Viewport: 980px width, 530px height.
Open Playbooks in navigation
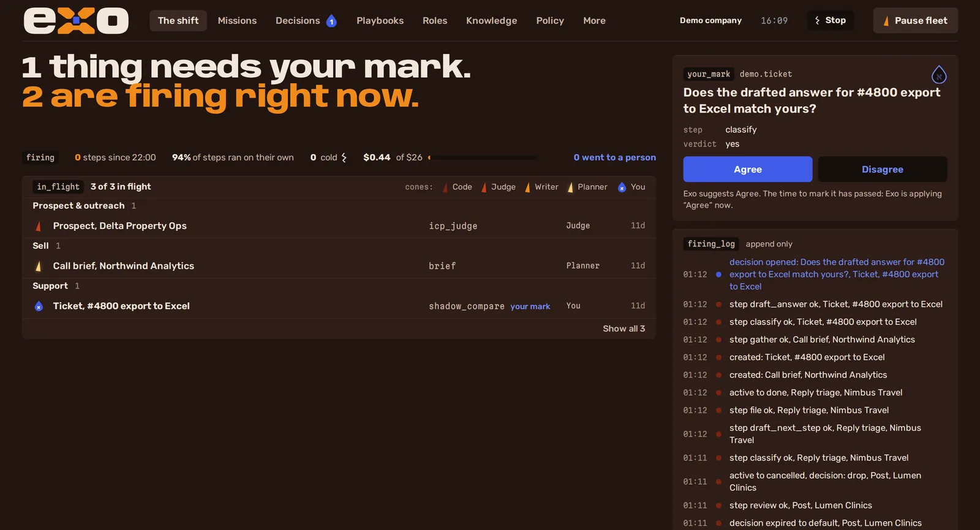pos(380,21)
